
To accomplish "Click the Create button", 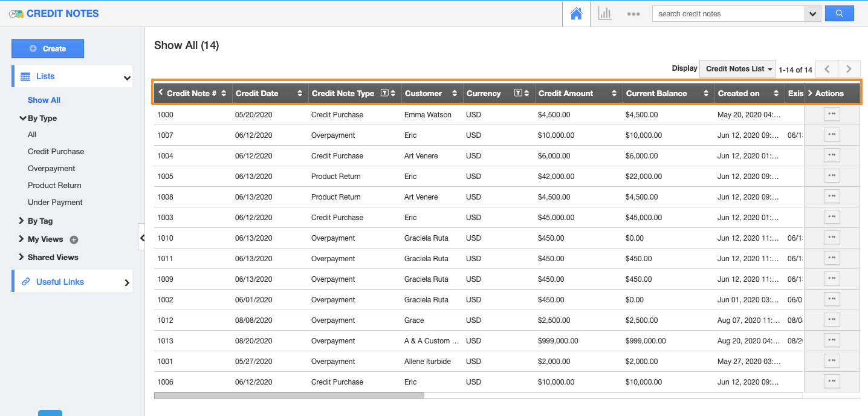I will (48, 49).
